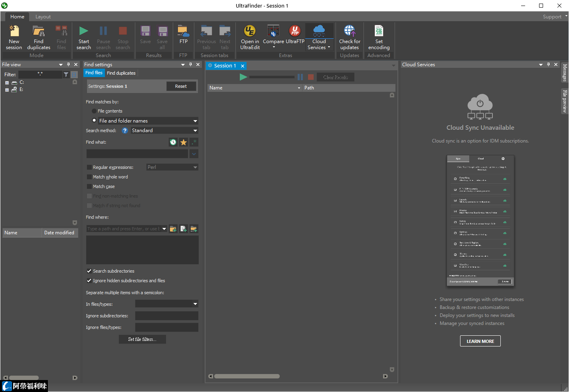
Task: Select the Find files settings tab
Action: (x=94, y=73)
